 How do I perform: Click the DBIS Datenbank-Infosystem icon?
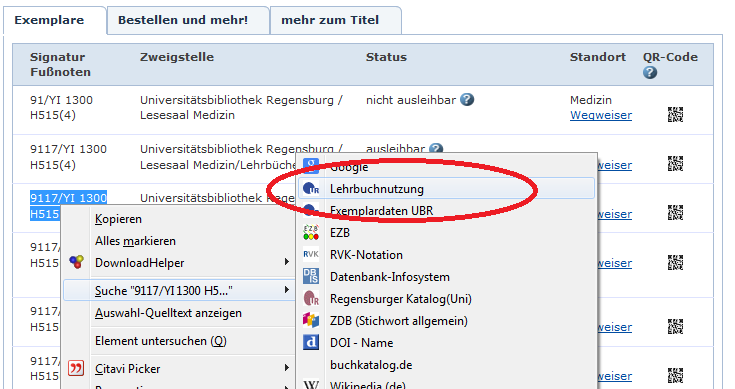[311, 277]
